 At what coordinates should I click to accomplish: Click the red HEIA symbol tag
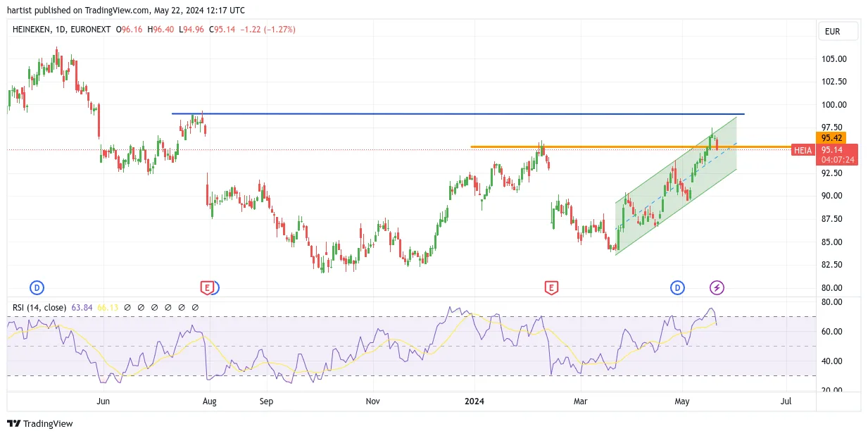click(x=803, y=150)
